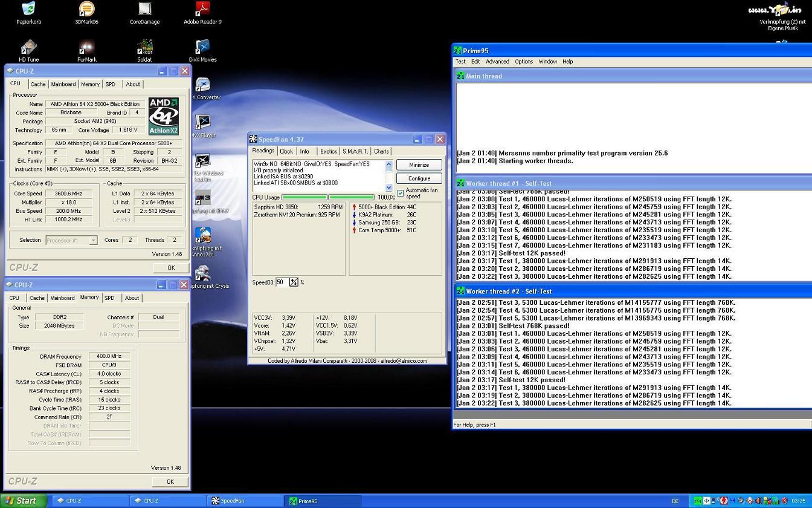Click the second CPU Usage bar
The image size is (812, 508).
[352, 197]
